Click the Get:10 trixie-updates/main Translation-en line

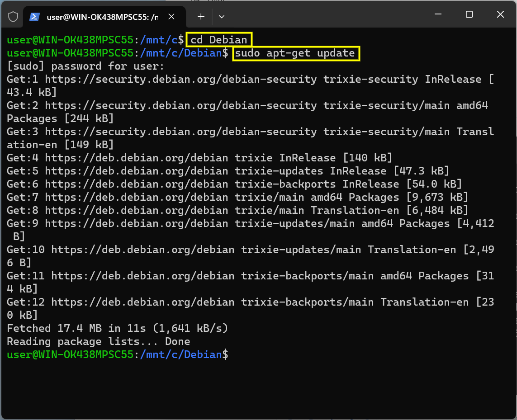click(250, 256)
